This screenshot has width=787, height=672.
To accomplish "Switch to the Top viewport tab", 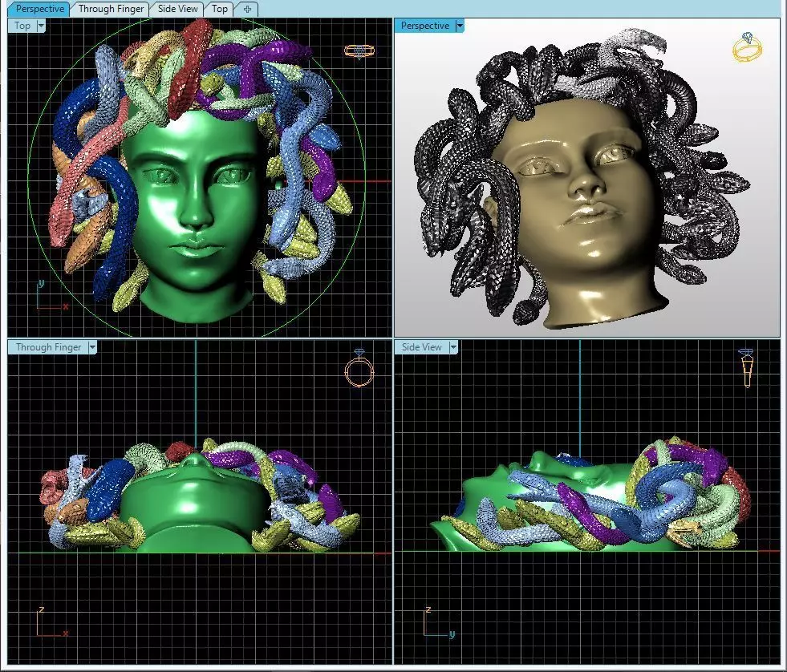I will point(219,9).
